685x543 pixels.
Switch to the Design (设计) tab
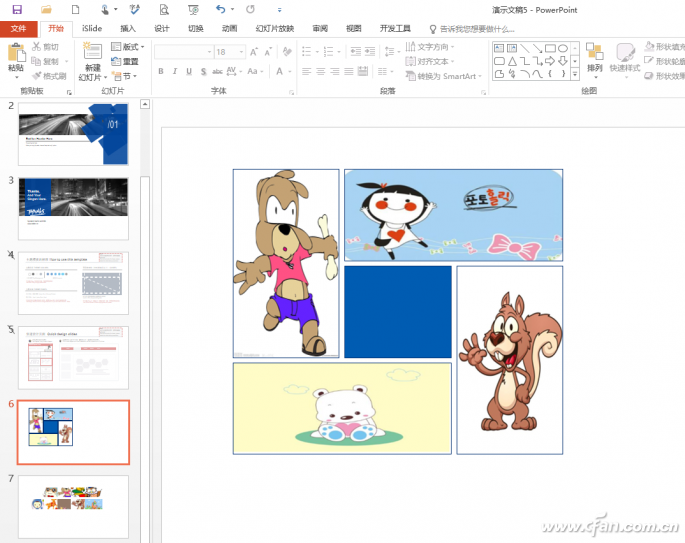(161, 28)
